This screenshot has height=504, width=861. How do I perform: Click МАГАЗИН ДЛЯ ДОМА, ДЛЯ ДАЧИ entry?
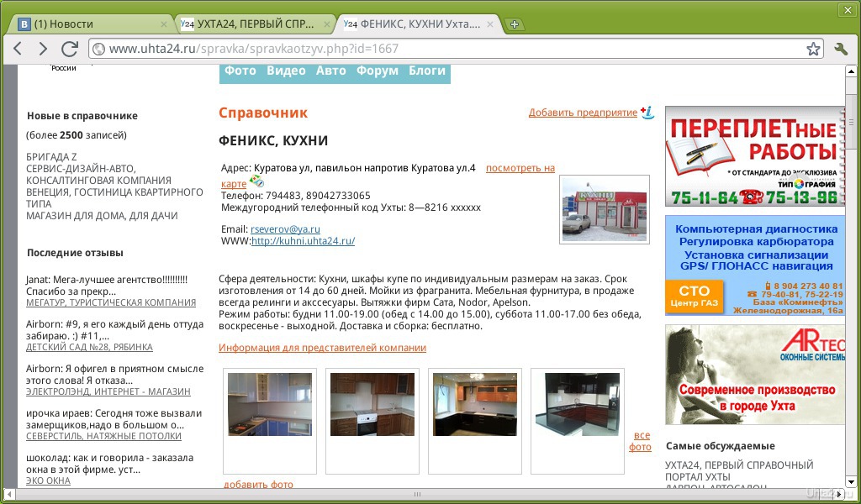[102, 216]
